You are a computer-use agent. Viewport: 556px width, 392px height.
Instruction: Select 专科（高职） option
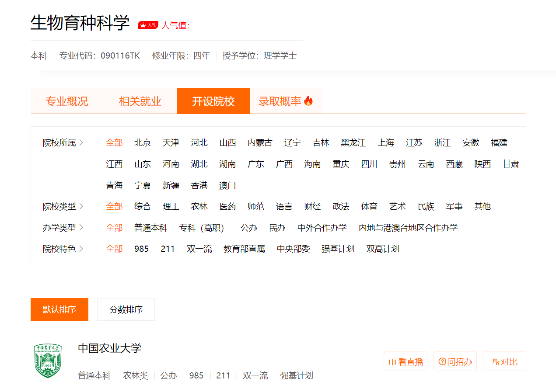[x=204, y=228]
